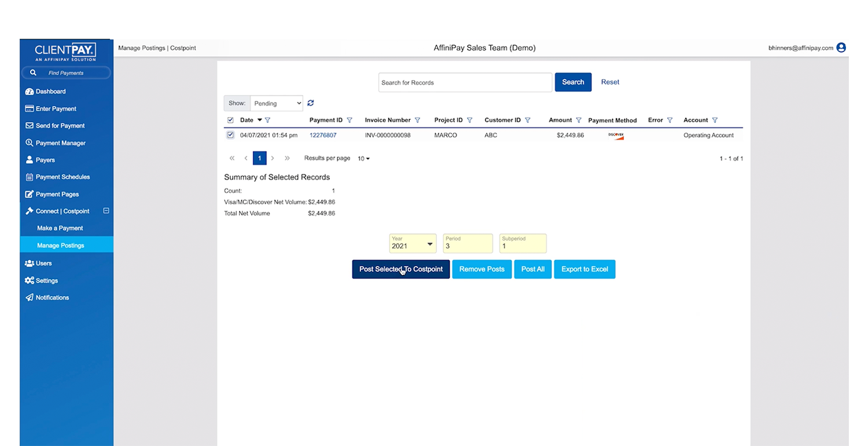The width and height of the screenshot is (868, 446).
Task: Uncheck the row checkbox for payment 12276807
Action: pyautogui.click(x=230, y=135)
